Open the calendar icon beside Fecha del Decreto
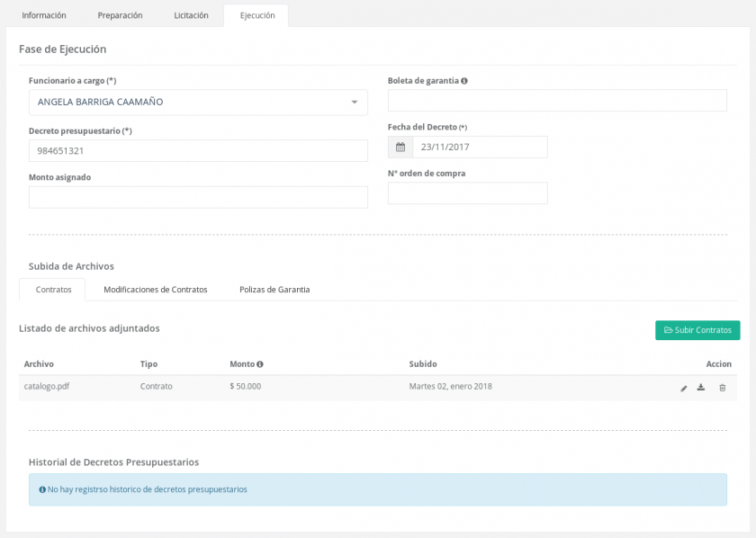Screen dimensions: 756x538 [x=399, y=146]
